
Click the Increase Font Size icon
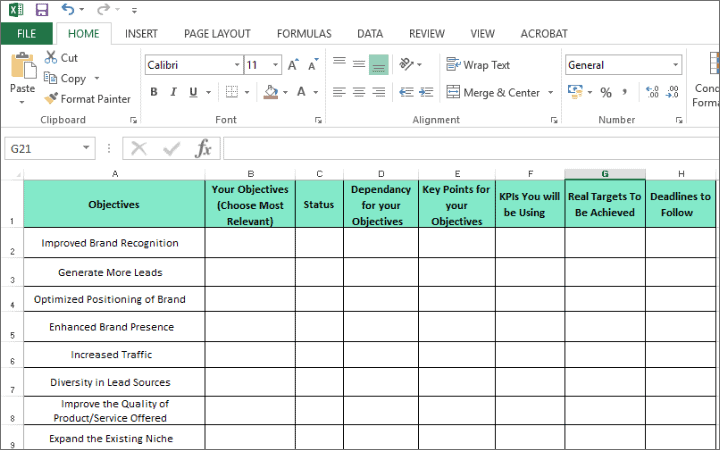click(293, 65)
